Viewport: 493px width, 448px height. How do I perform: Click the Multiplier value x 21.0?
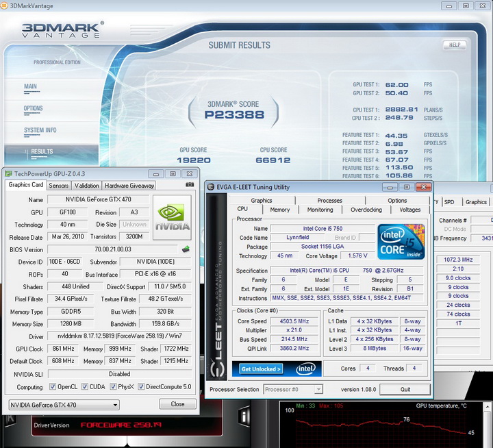[294, 330]
